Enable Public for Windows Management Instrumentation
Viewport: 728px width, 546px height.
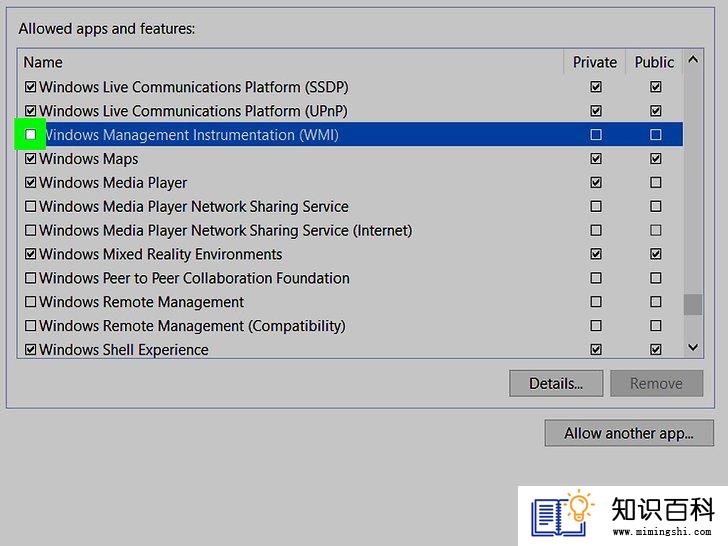click(x=656, y=135)
